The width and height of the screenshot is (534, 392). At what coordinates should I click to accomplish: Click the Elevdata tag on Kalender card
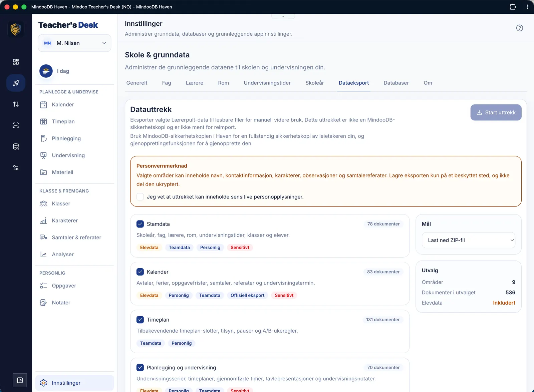(149, 295)
